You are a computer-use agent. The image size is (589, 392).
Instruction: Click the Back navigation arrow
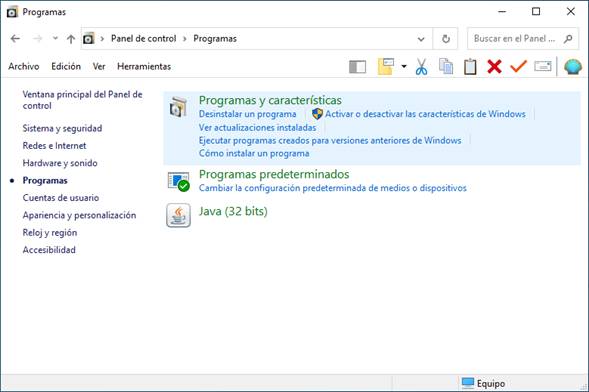coord(15,38)
